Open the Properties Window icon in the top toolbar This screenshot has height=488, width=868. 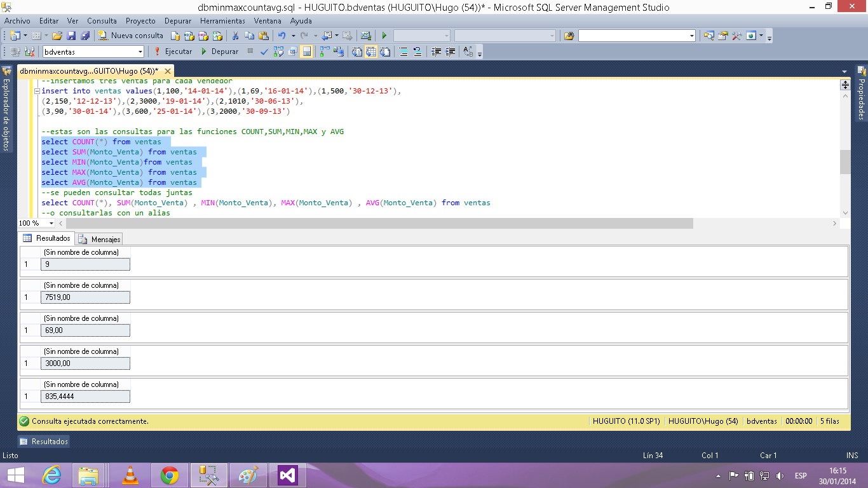(x=722, y=36)
